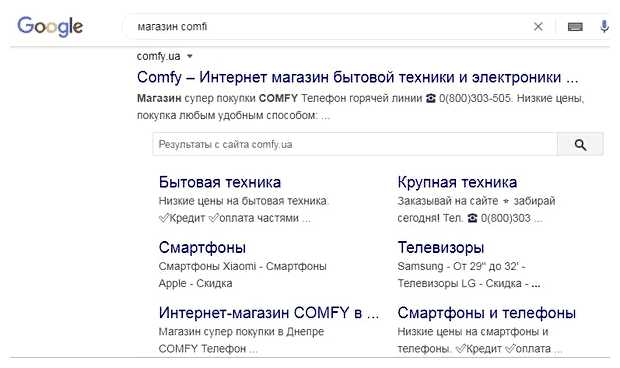This screenshot has height=368, width=620.
Task: Click the text 'Телевизоры LG - Скидка'
Action: pos(459,283)
